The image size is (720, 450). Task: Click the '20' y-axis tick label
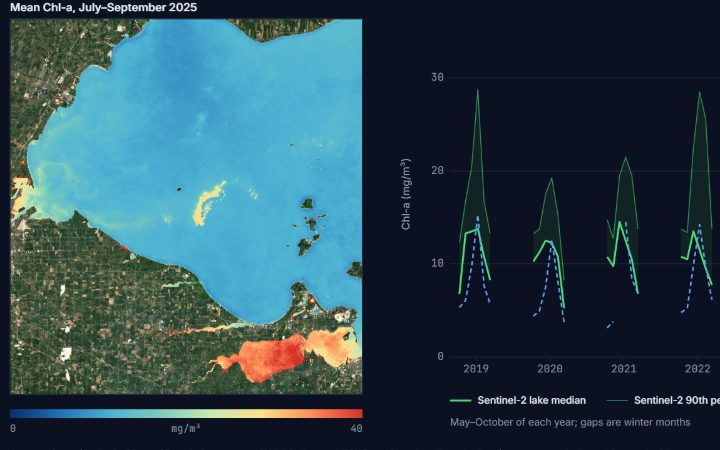[x=438, y=170]
